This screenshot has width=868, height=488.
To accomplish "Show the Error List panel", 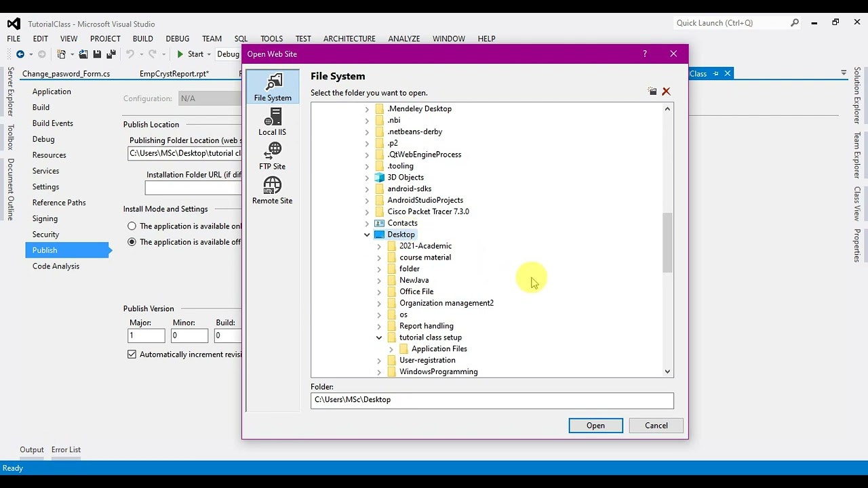I will pyautogui.click(x=66, y=449).
